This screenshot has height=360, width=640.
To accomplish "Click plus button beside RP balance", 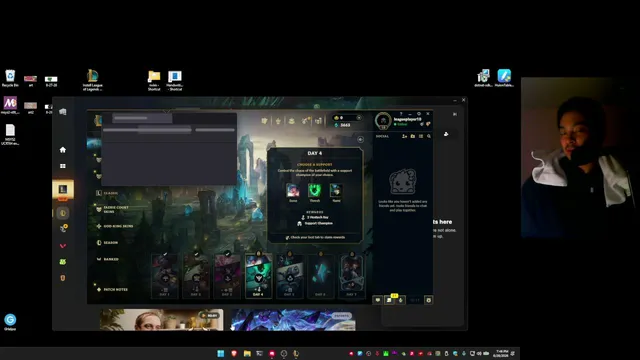I will (359, 118).
